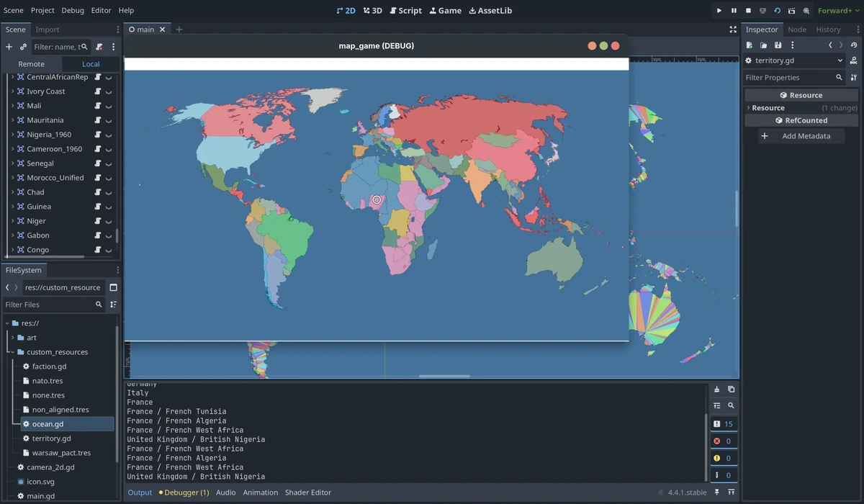Open the script attached to Mali
Viewport: 864px width, 504px height.
pos(97,106)
